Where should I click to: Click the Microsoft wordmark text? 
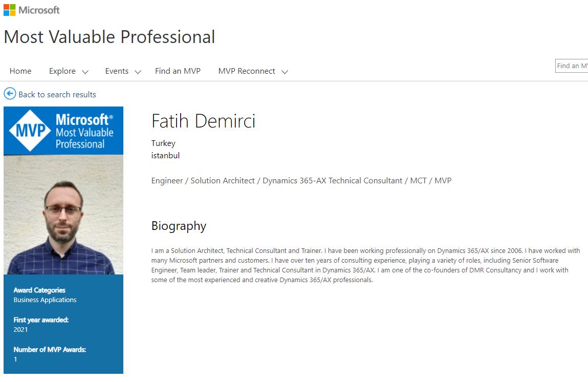(x=39, y=10)
